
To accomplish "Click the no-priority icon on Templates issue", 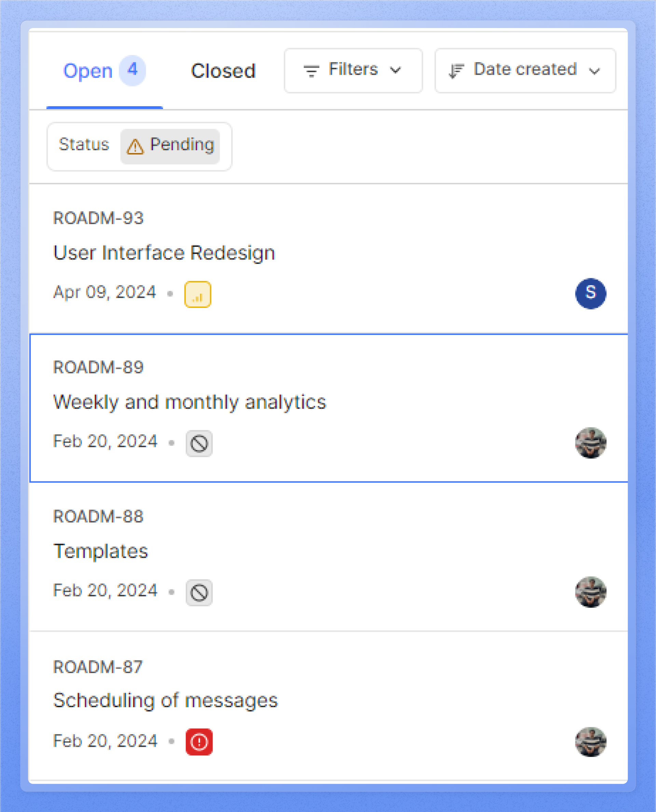I will click(x=199, y=592).
